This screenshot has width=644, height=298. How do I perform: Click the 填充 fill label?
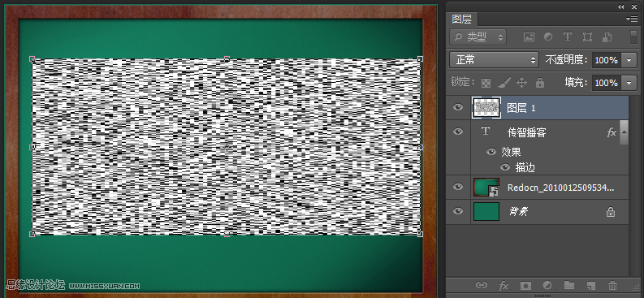click(x=575, y=83)
